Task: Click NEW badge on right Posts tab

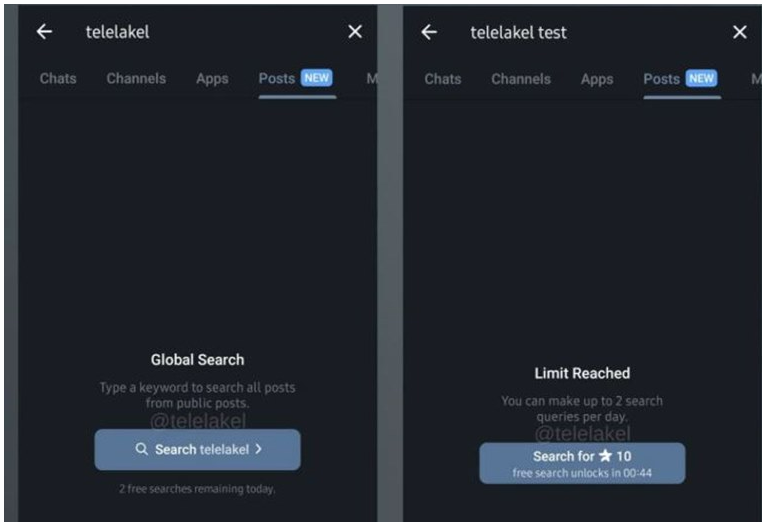Action: pos(701,78)
